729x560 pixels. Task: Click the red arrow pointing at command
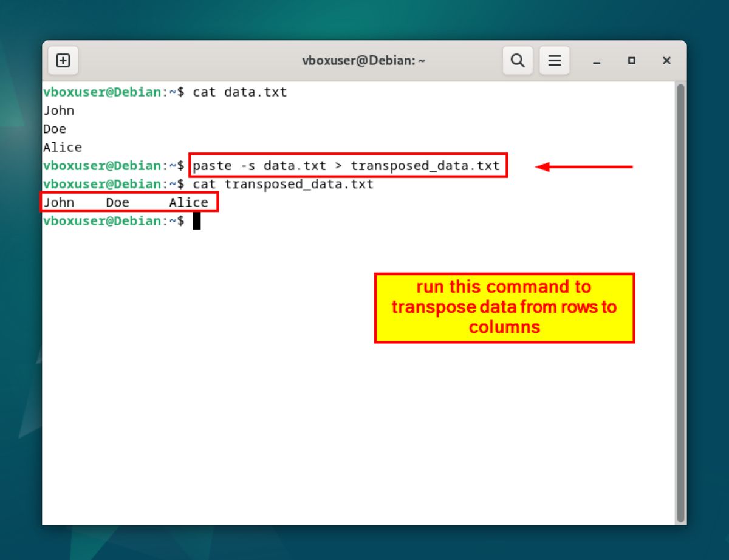(584, 166)
